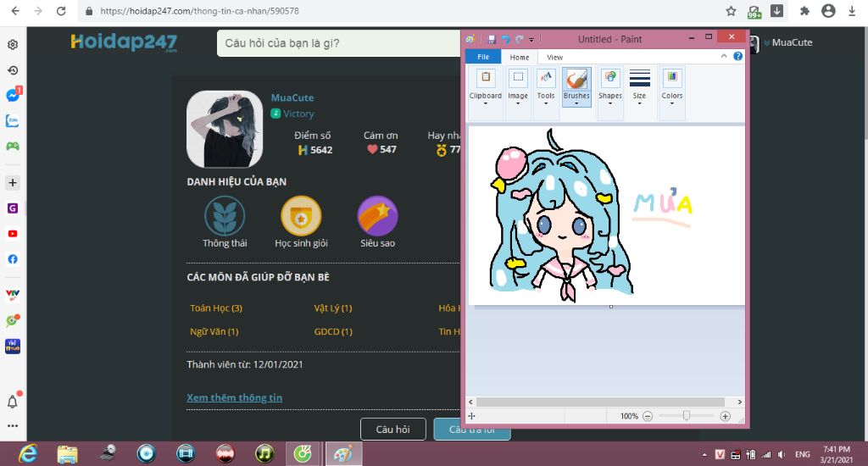This screenshot has width=868, height=466.
Task: Open the GDCD (1) subject link
Action: pos(332,331)
